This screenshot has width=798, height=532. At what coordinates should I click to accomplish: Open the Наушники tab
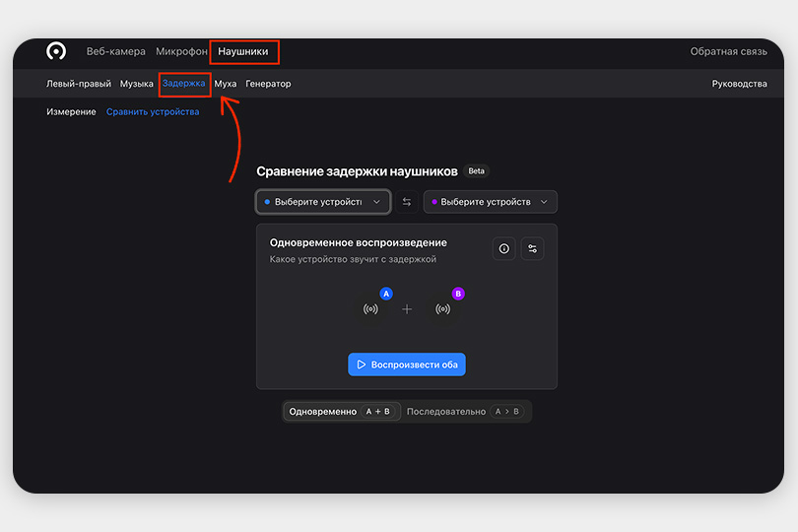243,51
